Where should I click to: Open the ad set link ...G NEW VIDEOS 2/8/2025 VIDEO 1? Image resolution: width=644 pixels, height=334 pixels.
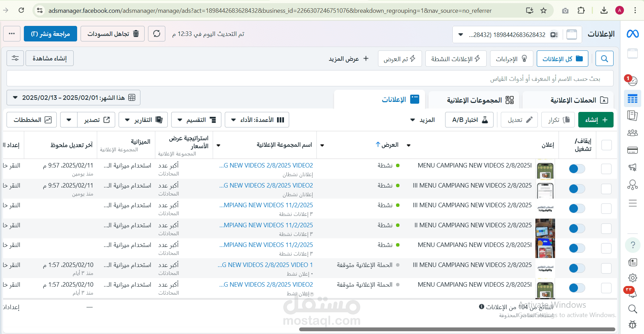(x=265, y=265)
